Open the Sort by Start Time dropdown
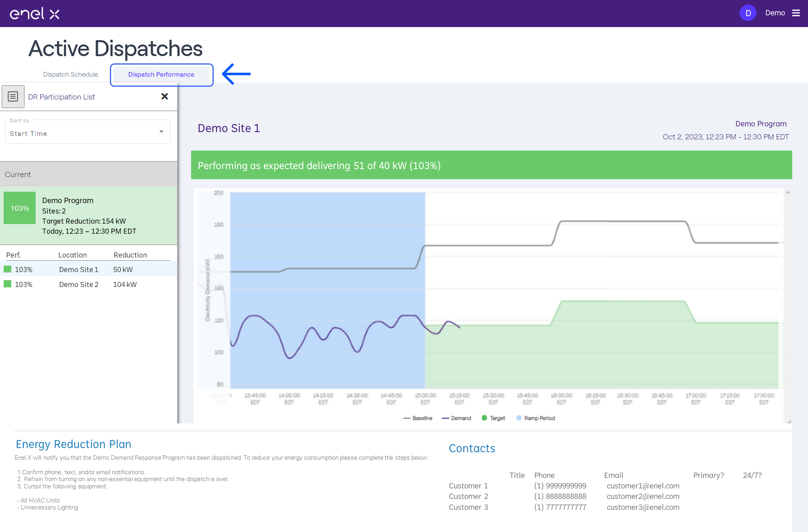Image resolution: width=808 pixels, height=532 pixels. pos(88,132)
